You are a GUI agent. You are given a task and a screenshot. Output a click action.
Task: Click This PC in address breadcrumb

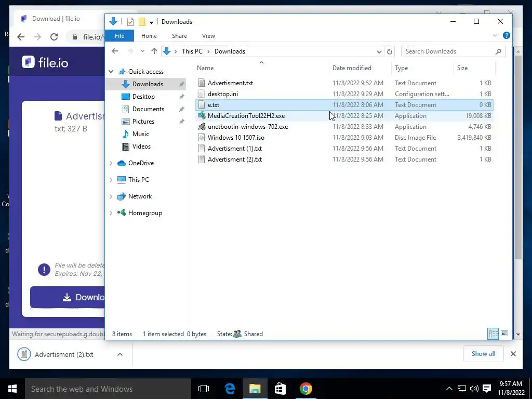pos(192,51)
